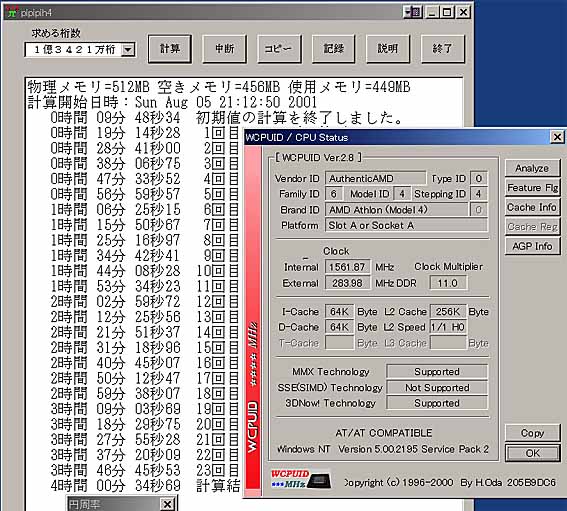Open Cache Info in WCPUID
The image size is (567, 511).
coord(532,207)
